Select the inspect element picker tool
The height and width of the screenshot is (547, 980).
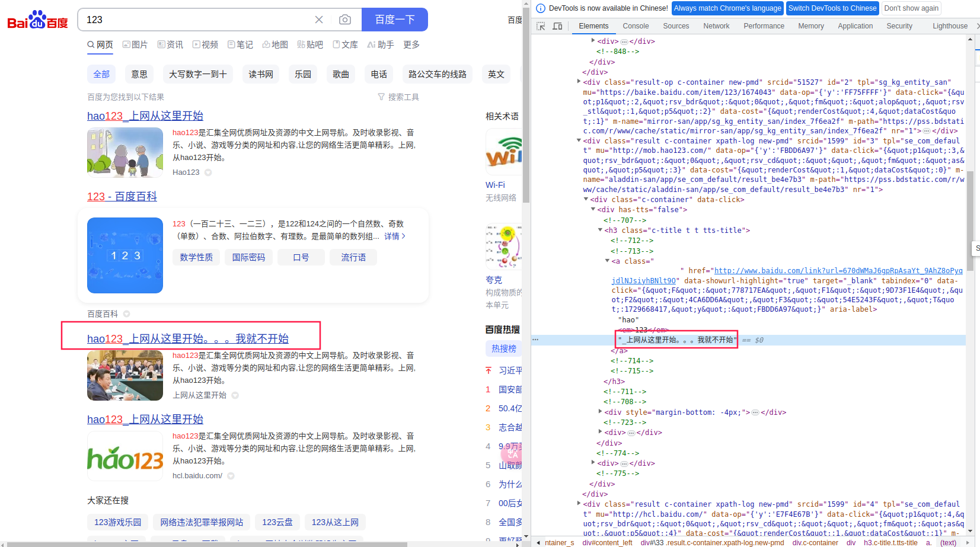tap(541, 26)
